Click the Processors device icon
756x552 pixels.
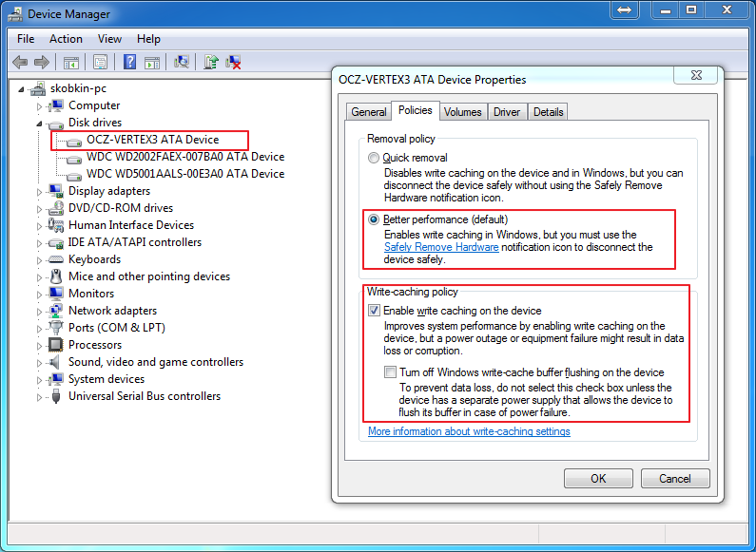[x=56, y=345]
